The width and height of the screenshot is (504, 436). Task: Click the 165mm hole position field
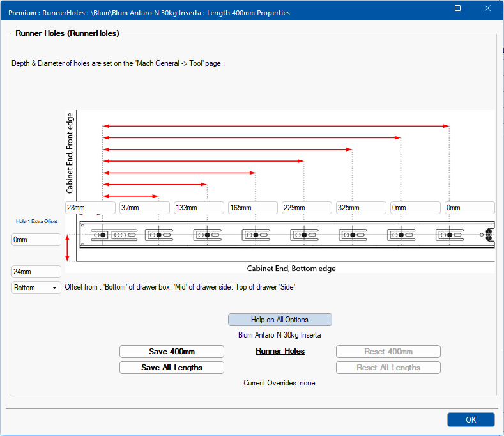point(253,208)
